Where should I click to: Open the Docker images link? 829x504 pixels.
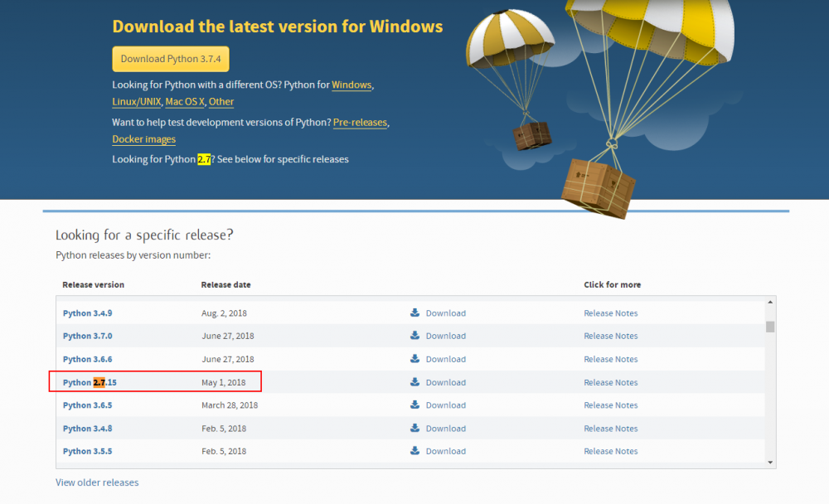pyautogui.click(x=143, y=139)
